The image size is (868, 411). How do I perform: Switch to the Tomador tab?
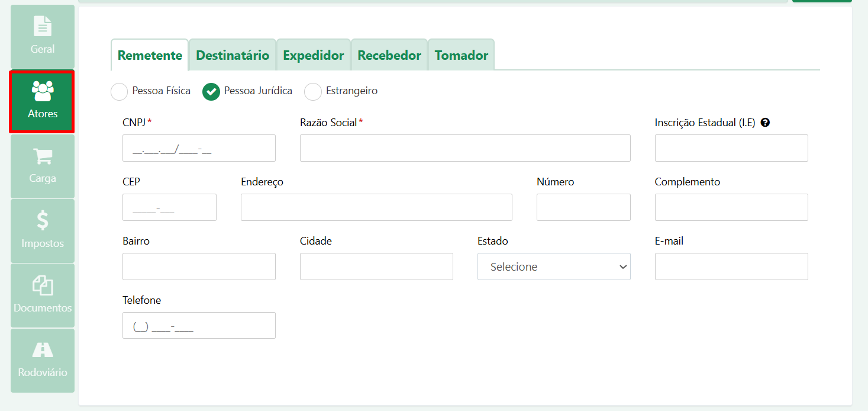coord(462,55)
